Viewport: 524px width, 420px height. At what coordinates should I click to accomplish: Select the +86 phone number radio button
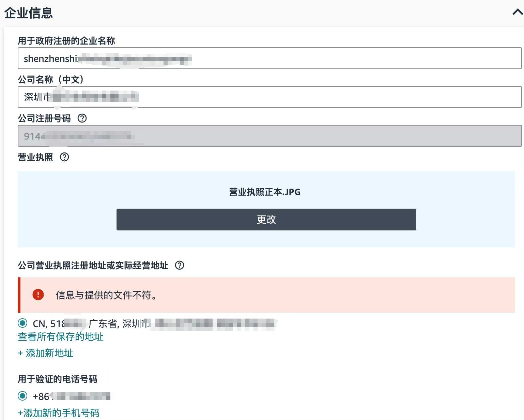click(x=22, y=396)
